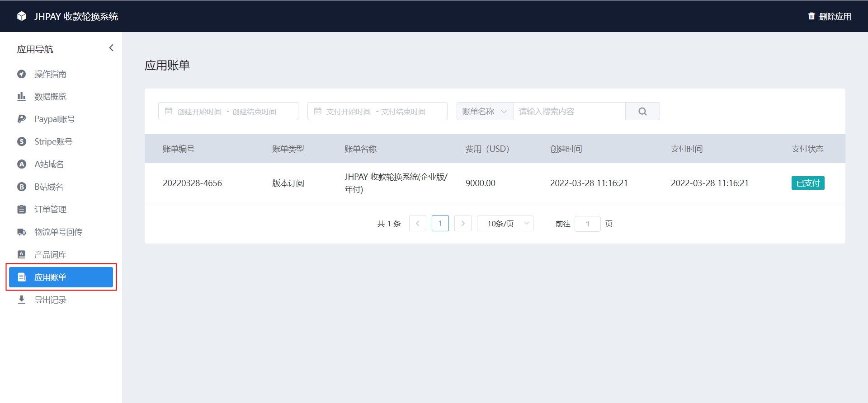Select page 1 in pagination

(x=440, y=223)
